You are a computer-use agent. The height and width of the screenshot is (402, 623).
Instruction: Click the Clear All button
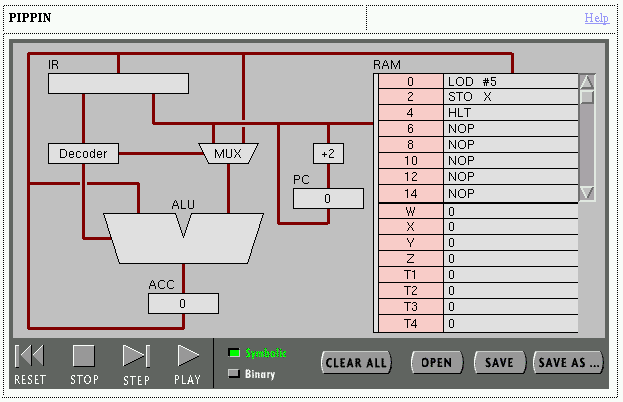(x=356, y=362)
